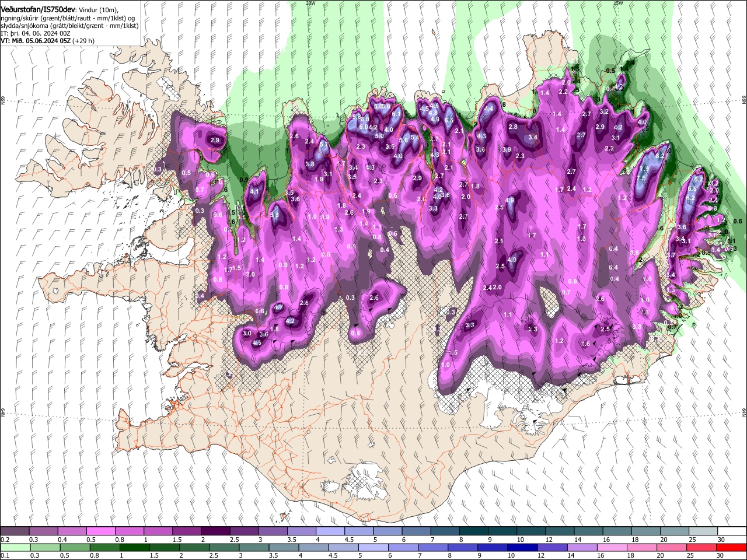Viewport: 747px width, 560px height.
Task: Pick the snow scale swatch between 1 and 1.5
Action: coord(158,531)
